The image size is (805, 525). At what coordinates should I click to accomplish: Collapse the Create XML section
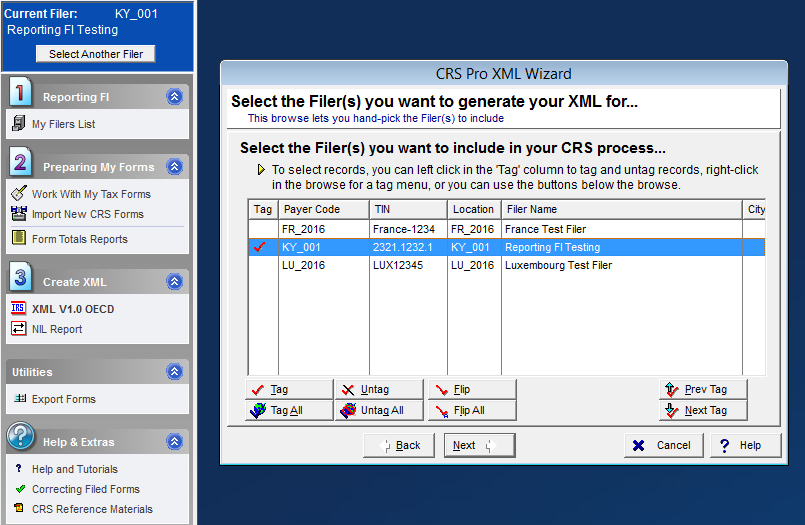[175, 281]
